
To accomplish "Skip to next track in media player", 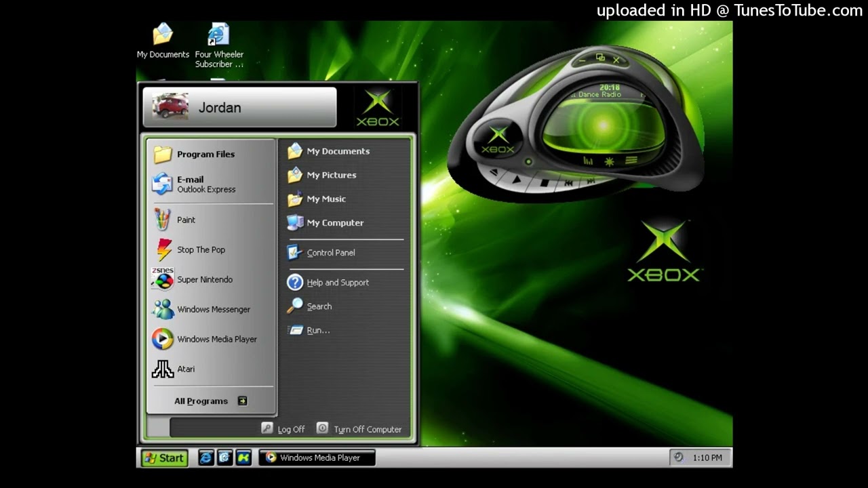I will 591,181.
